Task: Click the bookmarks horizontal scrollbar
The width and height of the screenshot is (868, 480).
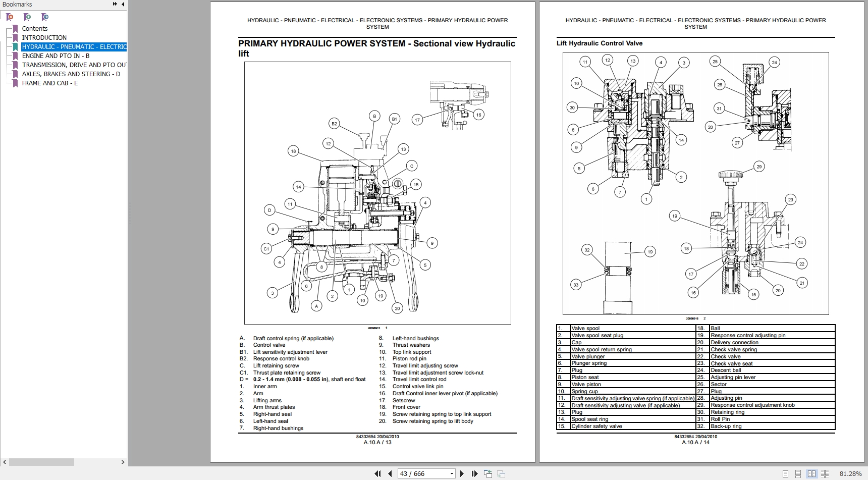Action: (41, 462)
